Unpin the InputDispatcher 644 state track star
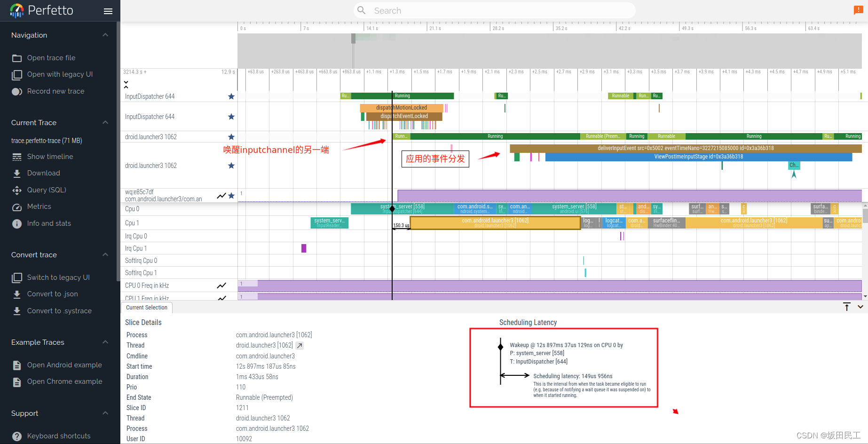This screenshot has height=444, width=868. [231, 96]
